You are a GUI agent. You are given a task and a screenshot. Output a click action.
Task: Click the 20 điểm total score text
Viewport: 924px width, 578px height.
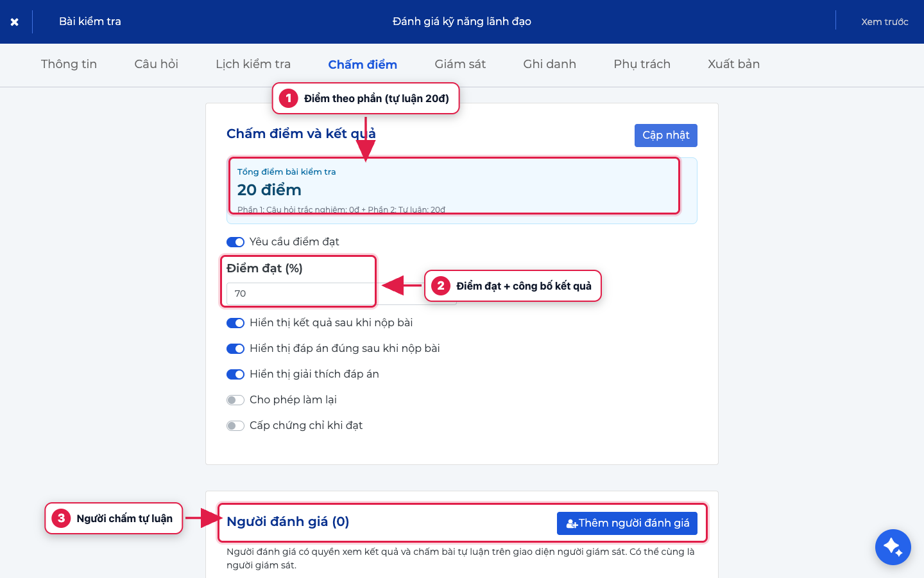pos(269,190)
